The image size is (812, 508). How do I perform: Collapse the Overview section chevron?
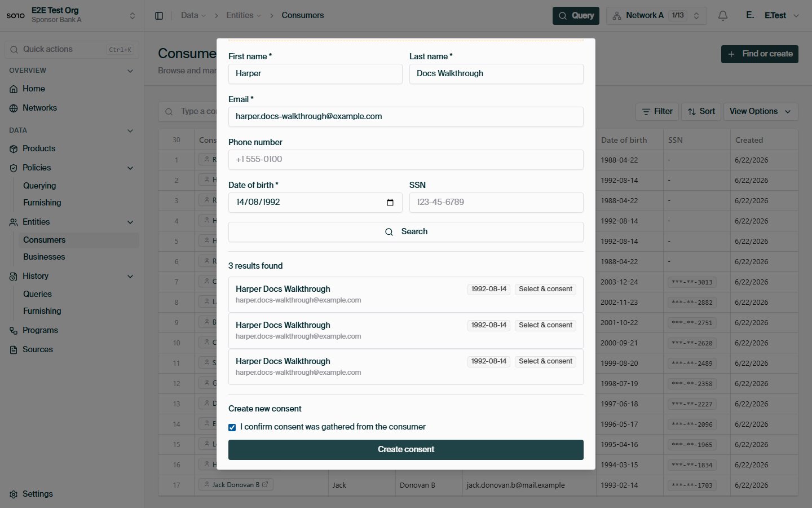pos(130,71)
